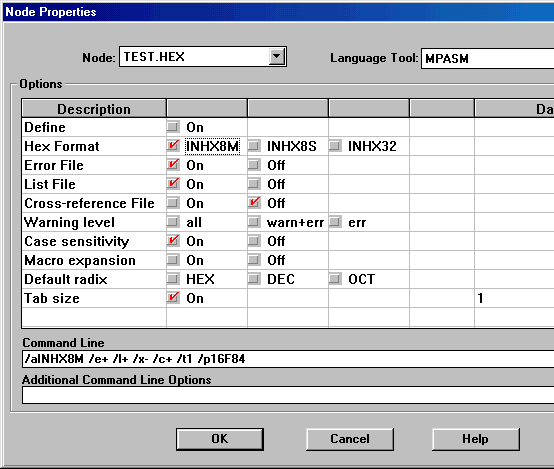Set Warning level to all
554x469 pixels.
[173, 222]
